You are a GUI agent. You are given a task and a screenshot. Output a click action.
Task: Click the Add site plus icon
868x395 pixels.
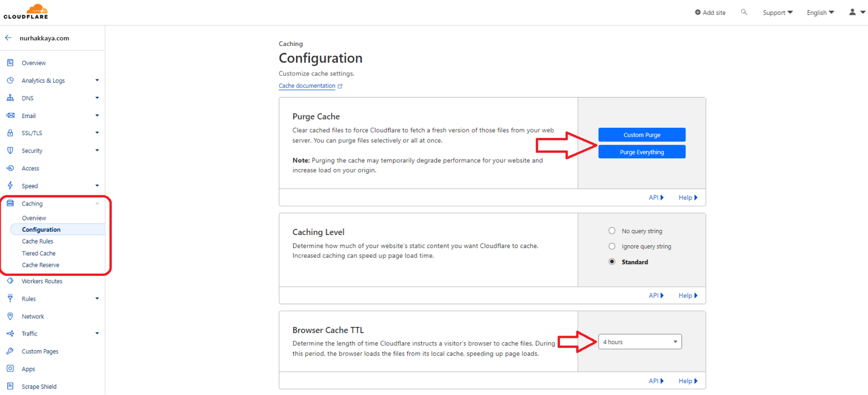pyautogui.click(x=698, y=12)
